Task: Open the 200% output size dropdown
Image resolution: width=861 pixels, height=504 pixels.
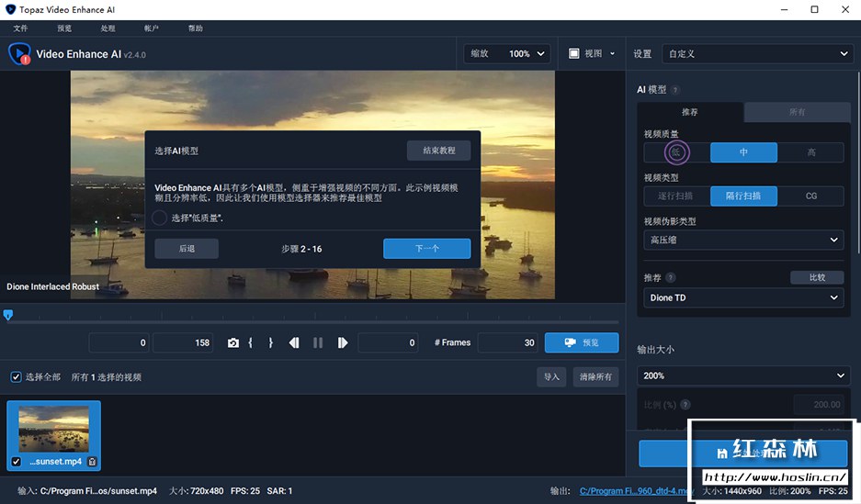Action: [x=743, y=375]
